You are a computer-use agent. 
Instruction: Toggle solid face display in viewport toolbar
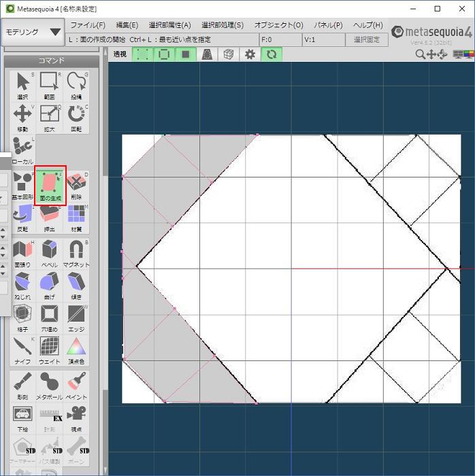(x=186, y=54)
